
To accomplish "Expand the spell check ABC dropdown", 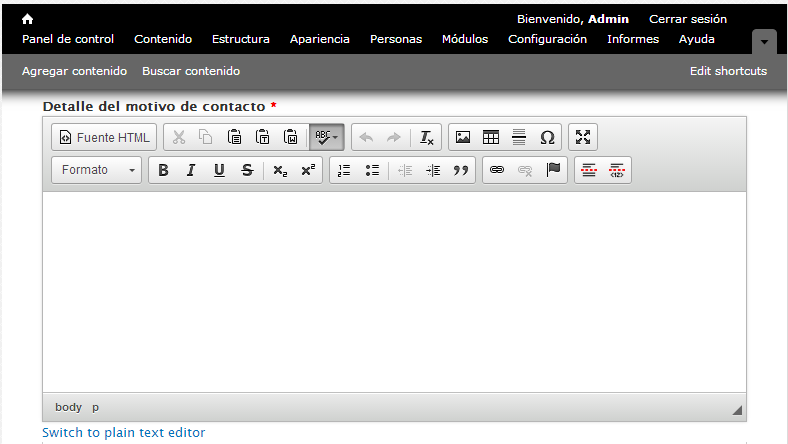I will [x=327, y=137].
